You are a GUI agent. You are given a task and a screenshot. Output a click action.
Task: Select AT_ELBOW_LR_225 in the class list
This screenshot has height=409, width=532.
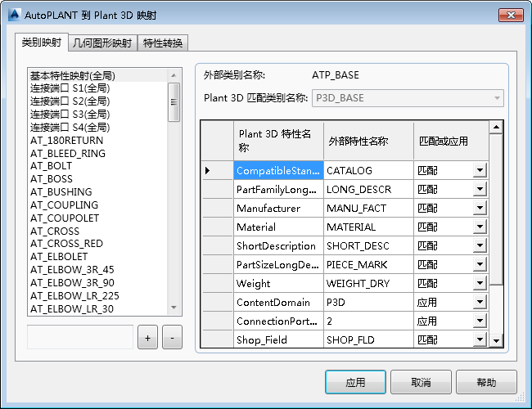[98, 296]
